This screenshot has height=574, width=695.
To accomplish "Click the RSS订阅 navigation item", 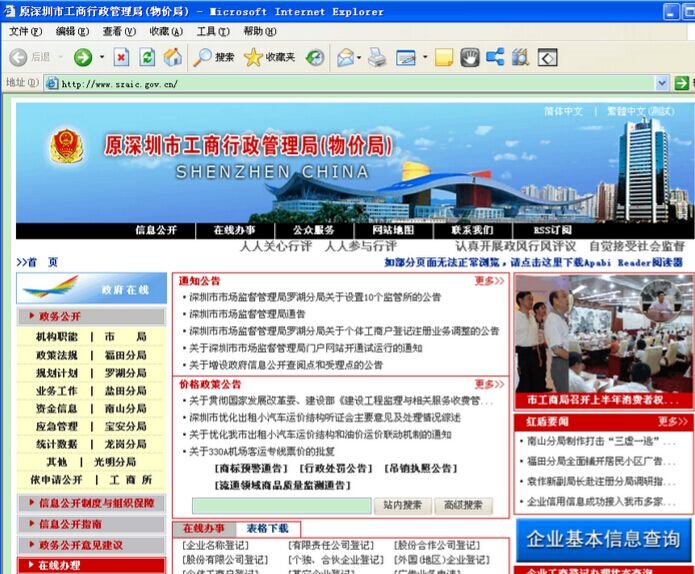I will 552,230.
